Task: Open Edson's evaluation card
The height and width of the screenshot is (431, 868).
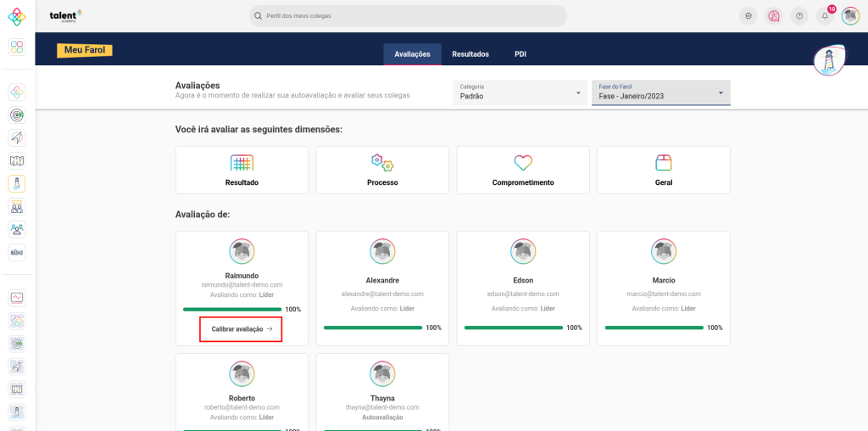Action: (523, 288)
